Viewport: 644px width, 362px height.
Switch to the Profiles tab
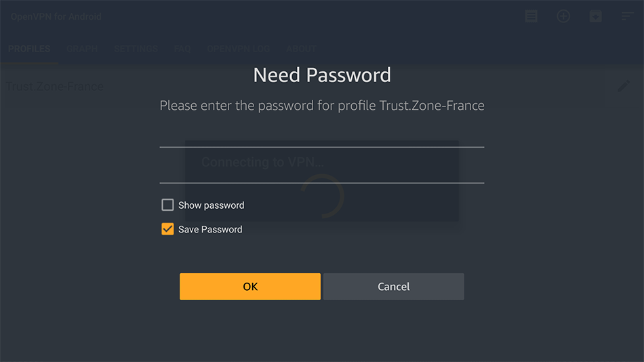click(x=29, y=49)
